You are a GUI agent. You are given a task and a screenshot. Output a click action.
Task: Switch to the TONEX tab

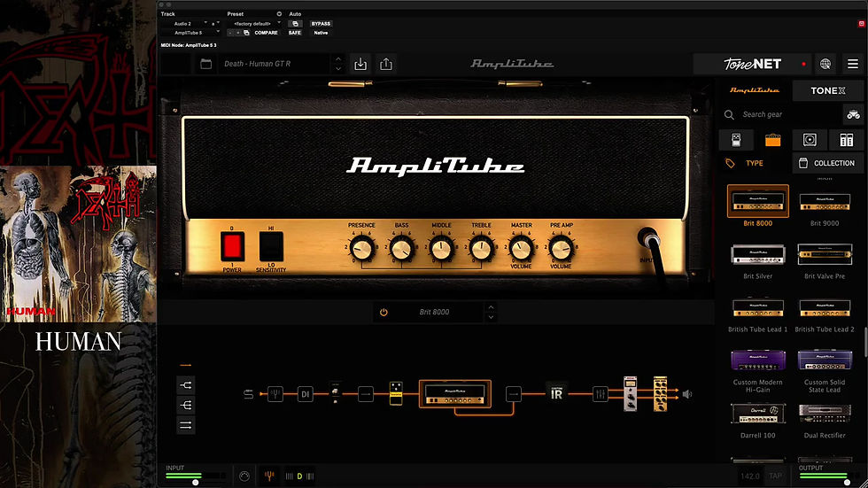tap(827, 90)
